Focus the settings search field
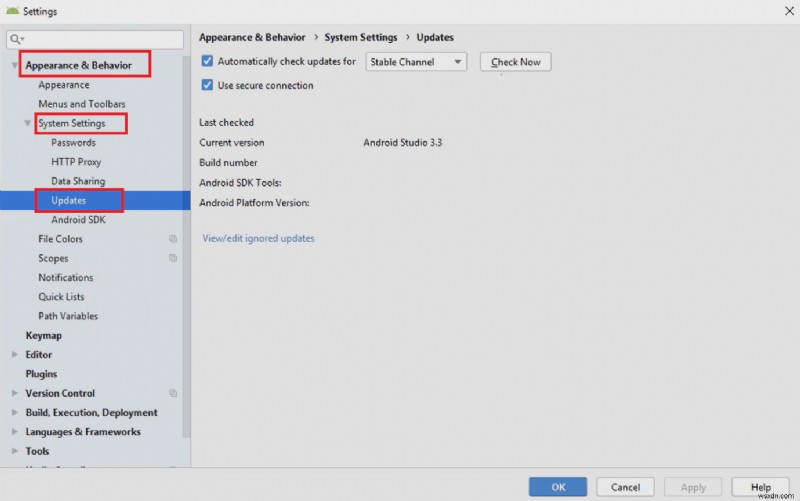The image size is (800, 501). click(95, 39)
